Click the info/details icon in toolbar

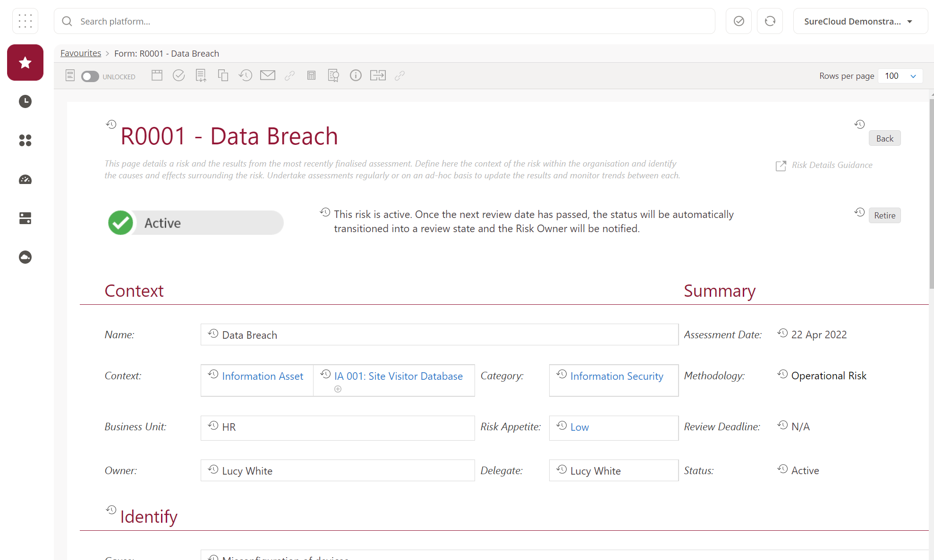point(356,75)
